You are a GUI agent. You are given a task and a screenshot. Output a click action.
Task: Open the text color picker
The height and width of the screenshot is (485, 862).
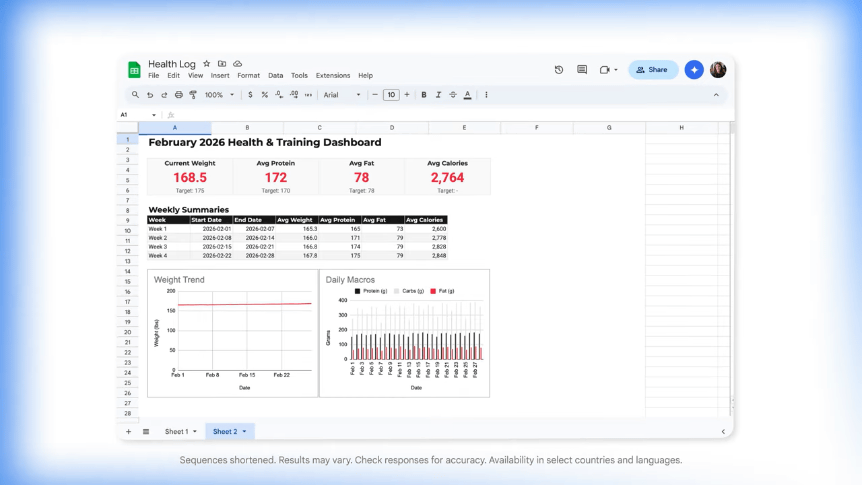tap(467, 95)
